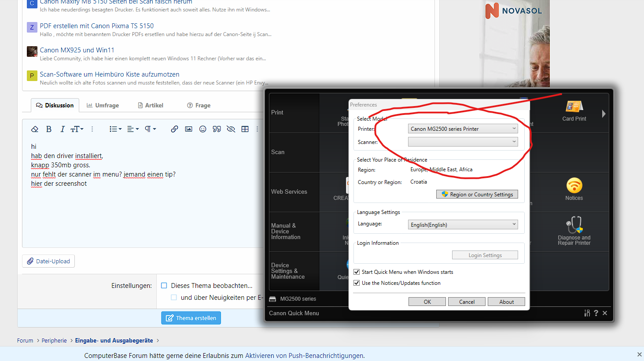Open the Forum breadcrumb link
644x361 pixels.
click(x=25, y=340)
